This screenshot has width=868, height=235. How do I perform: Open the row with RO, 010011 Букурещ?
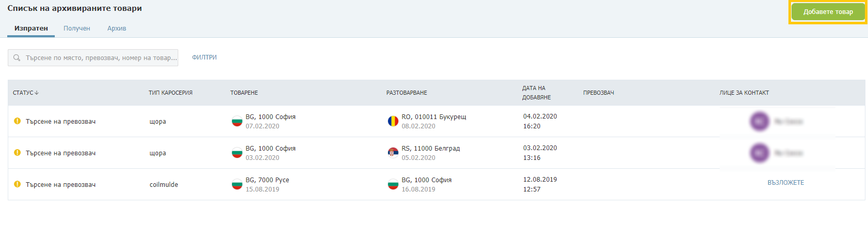point(437,121)
